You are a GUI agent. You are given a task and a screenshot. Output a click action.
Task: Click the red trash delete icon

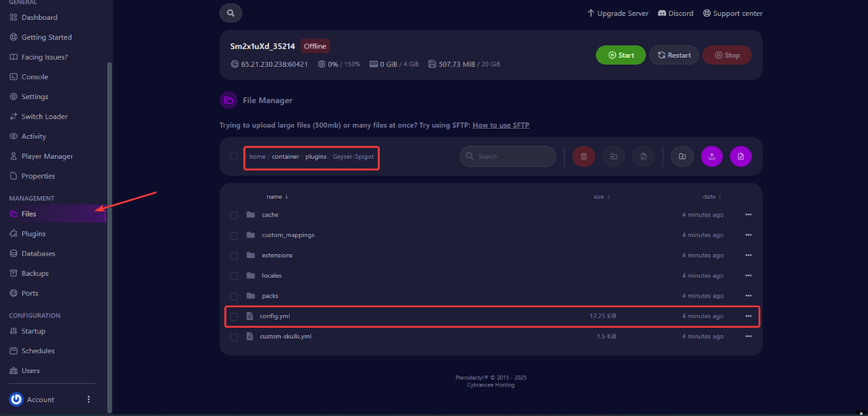[583, 156]
